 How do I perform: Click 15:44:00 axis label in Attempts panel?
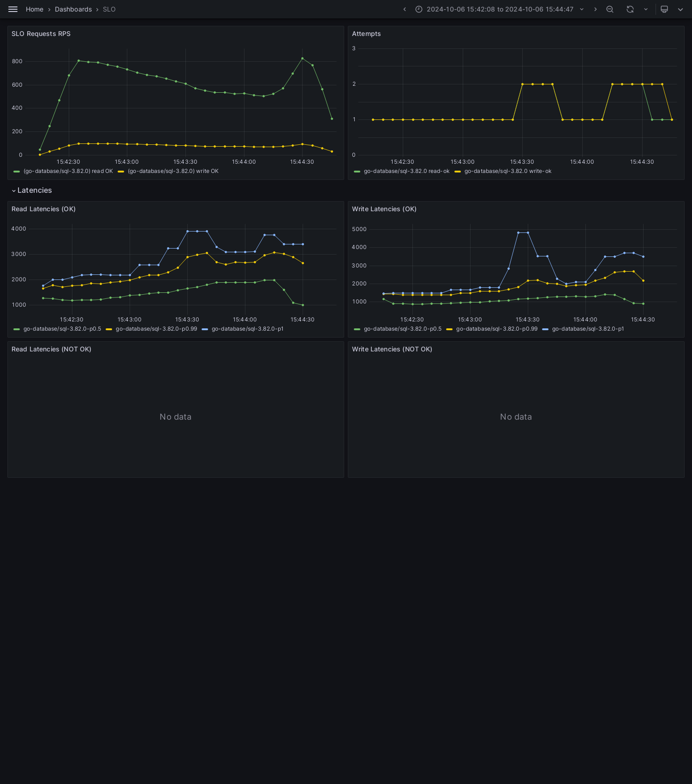coord(582,162)
